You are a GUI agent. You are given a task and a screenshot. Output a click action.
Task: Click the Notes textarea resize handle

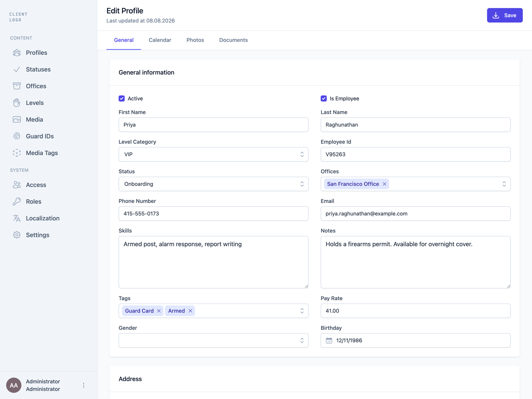click(508, 286)
